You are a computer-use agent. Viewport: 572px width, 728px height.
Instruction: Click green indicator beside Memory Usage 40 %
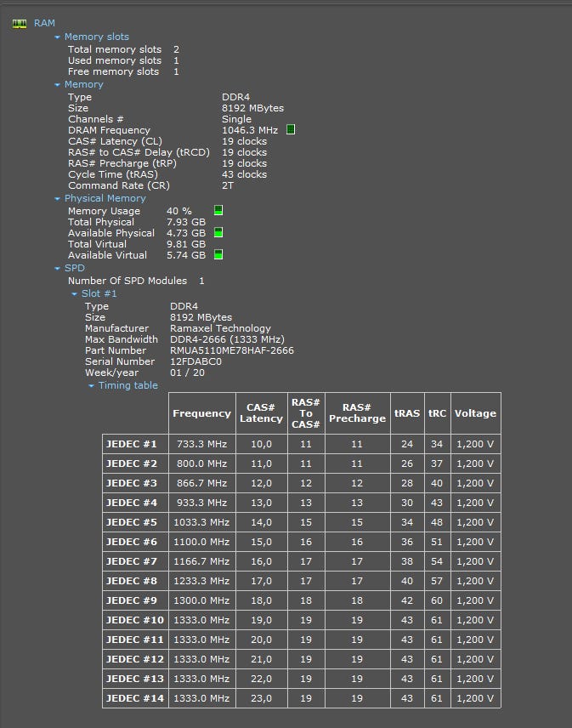218,210
